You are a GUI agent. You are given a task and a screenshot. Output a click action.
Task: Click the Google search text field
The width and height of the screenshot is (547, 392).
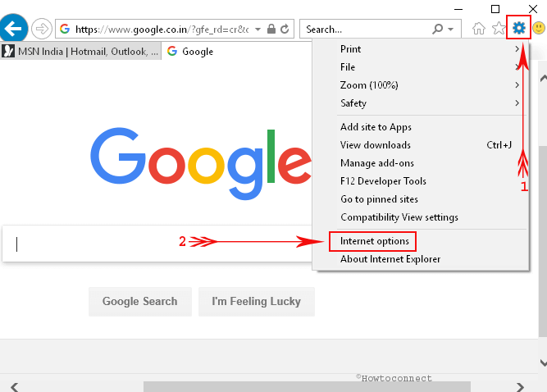[x=157, y=244]
